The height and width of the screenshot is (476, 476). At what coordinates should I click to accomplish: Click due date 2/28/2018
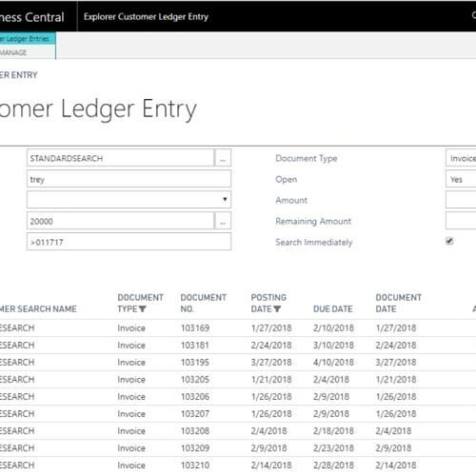coord(333,465)
